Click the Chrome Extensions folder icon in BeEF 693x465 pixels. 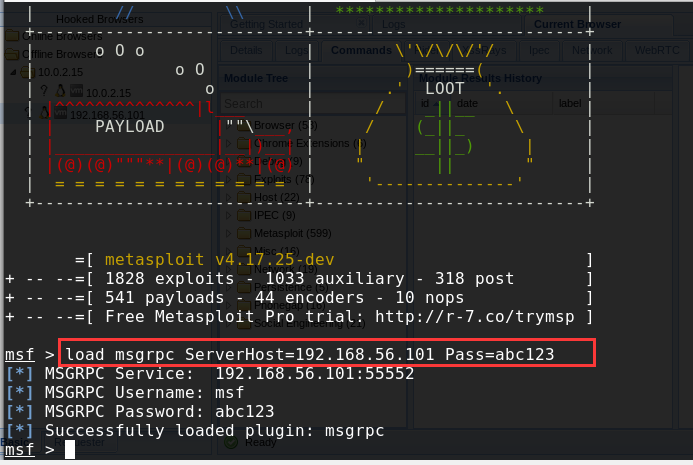[244, 143]
